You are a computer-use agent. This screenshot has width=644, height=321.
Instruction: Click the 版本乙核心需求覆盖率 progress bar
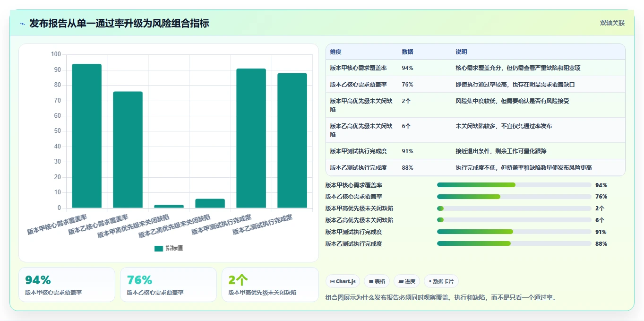click(x=514, y=197)
